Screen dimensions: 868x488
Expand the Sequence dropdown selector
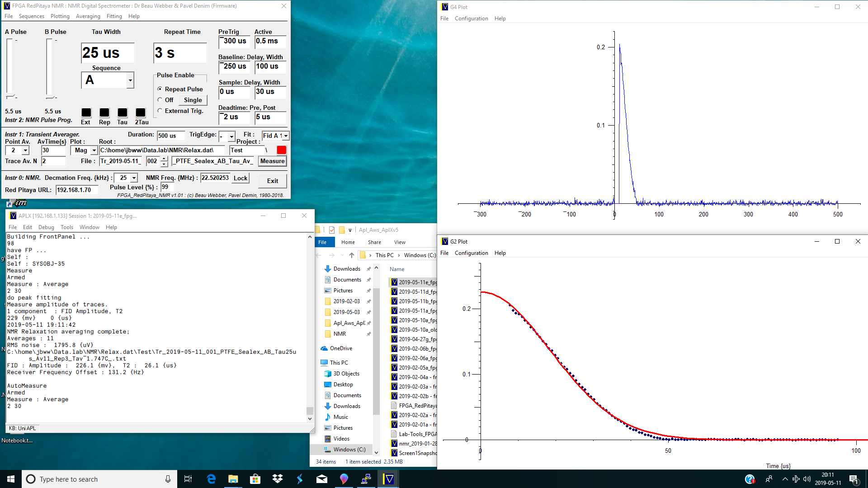pos(130,80)
